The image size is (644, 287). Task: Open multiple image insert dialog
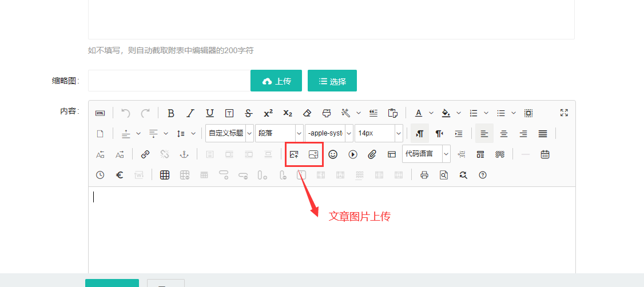pyautogui.click(x=313, y=154)
